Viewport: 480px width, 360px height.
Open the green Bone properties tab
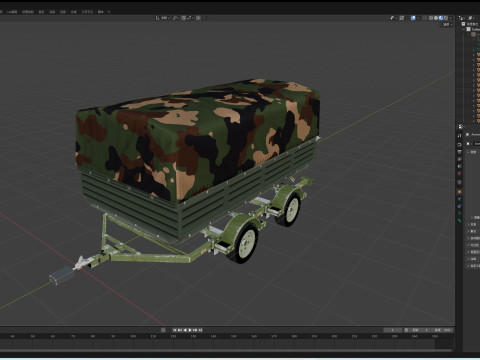click(459, 221)
